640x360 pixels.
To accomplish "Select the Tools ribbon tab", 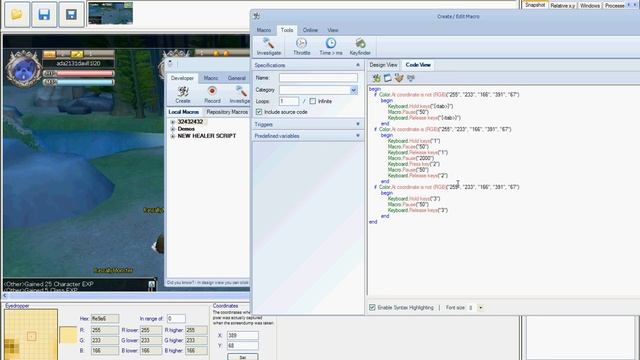I will pyautogui.click(x=287, y=30).
